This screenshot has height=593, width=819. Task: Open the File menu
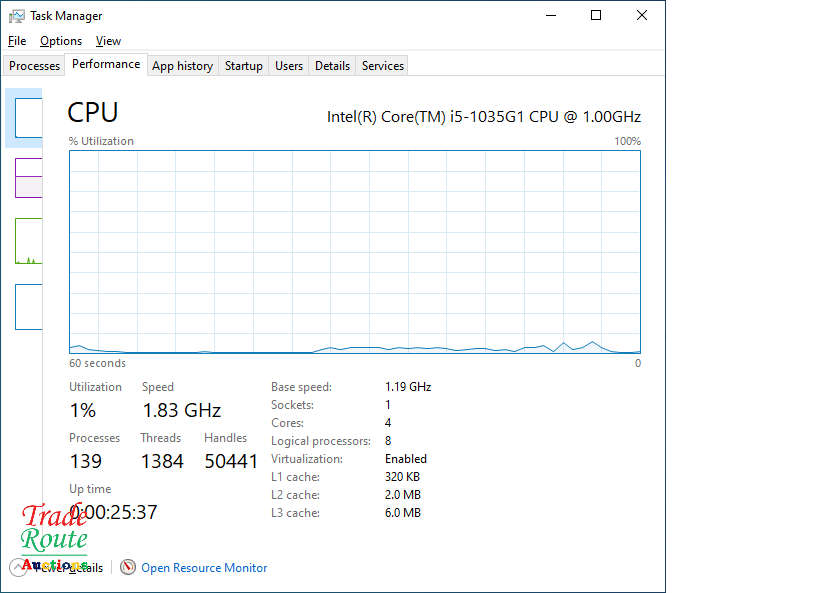(17, 41)
